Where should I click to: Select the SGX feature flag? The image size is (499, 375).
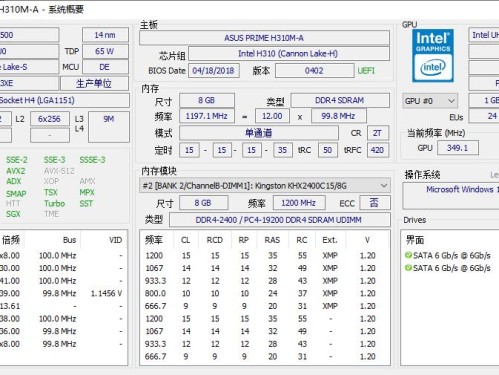click(13, 214)
